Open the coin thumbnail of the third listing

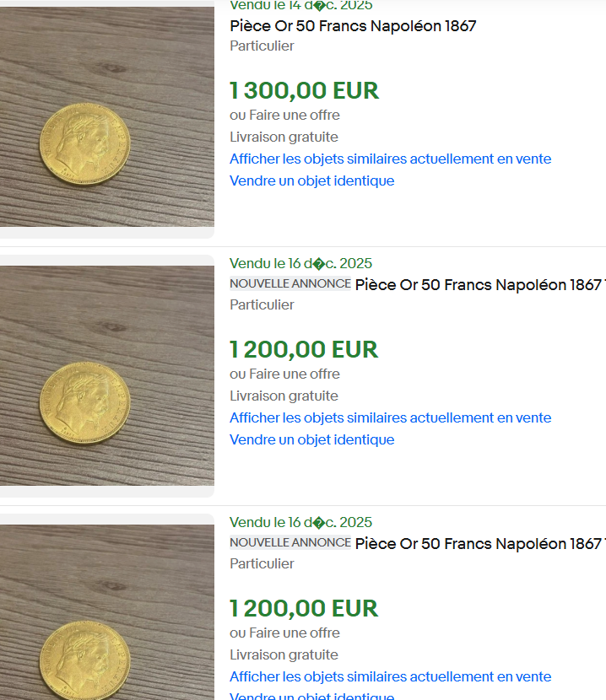pos(106,616)
